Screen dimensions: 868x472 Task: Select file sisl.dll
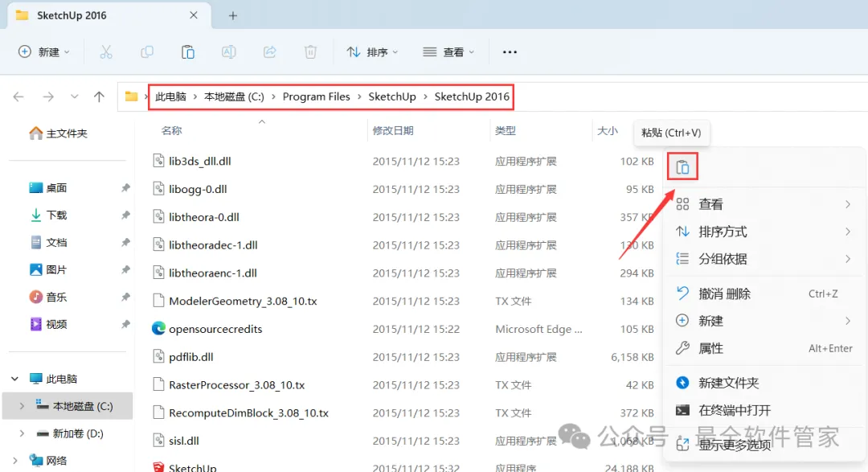[184, 441]
